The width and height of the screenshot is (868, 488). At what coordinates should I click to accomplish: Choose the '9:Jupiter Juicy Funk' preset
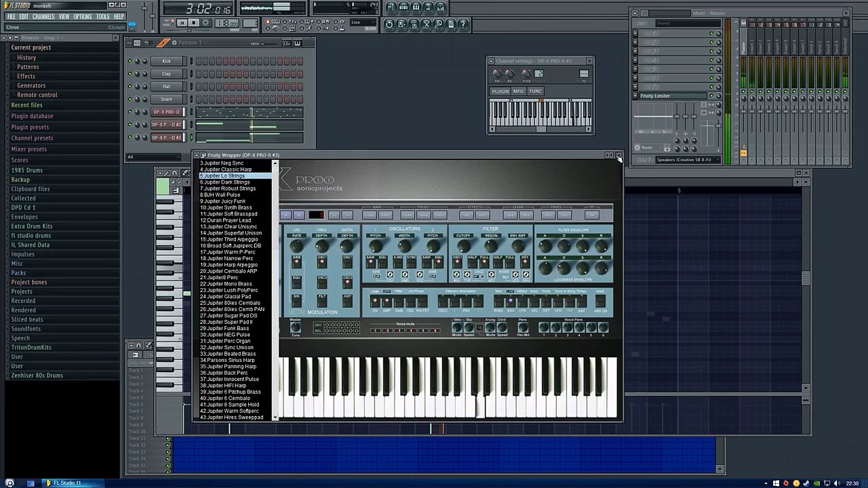pyautogui.click(x=223, y=201)
